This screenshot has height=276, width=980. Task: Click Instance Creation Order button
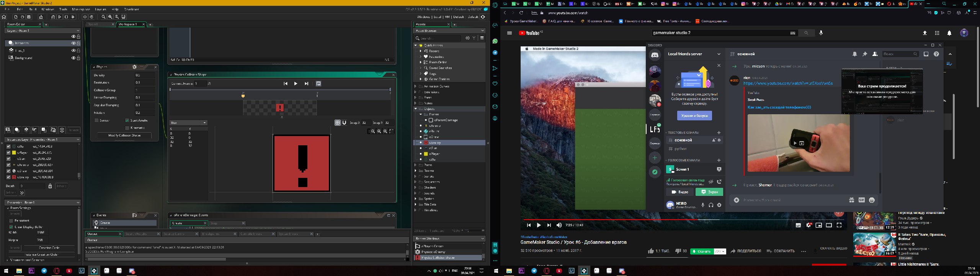[41, 255]
